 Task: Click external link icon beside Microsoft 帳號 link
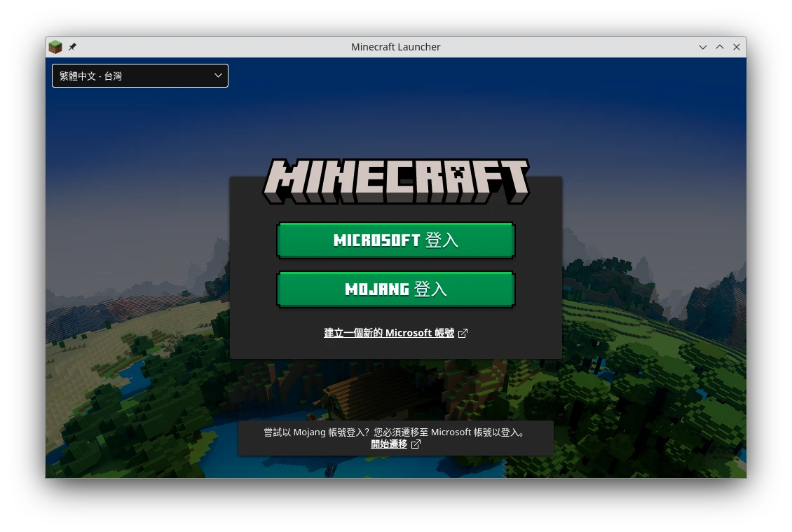(x=463, y=333)
